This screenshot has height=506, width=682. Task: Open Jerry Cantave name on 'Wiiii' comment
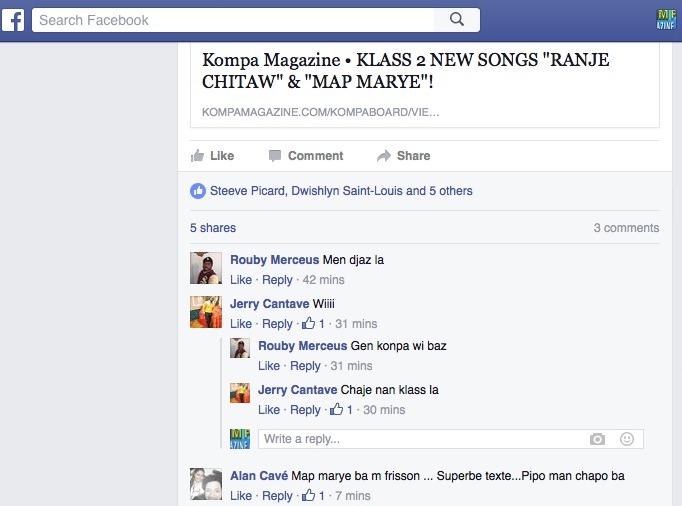click(270, 304)
